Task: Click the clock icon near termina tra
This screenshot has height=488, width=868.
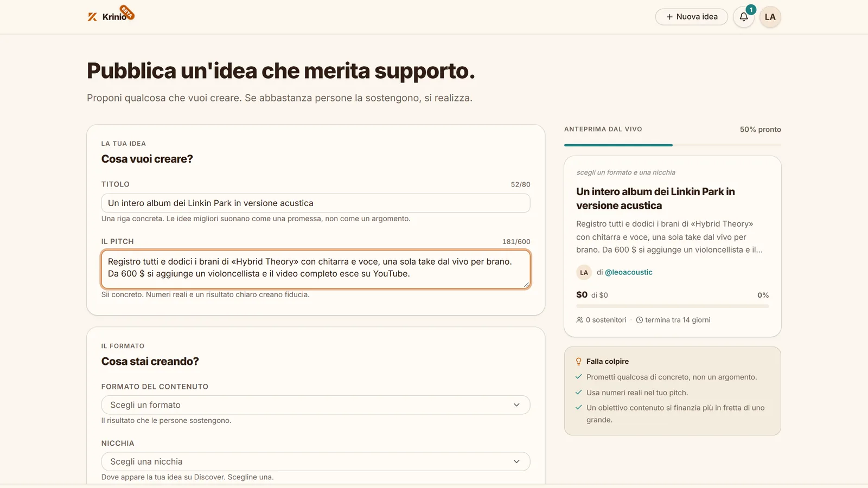Action: 640,320
